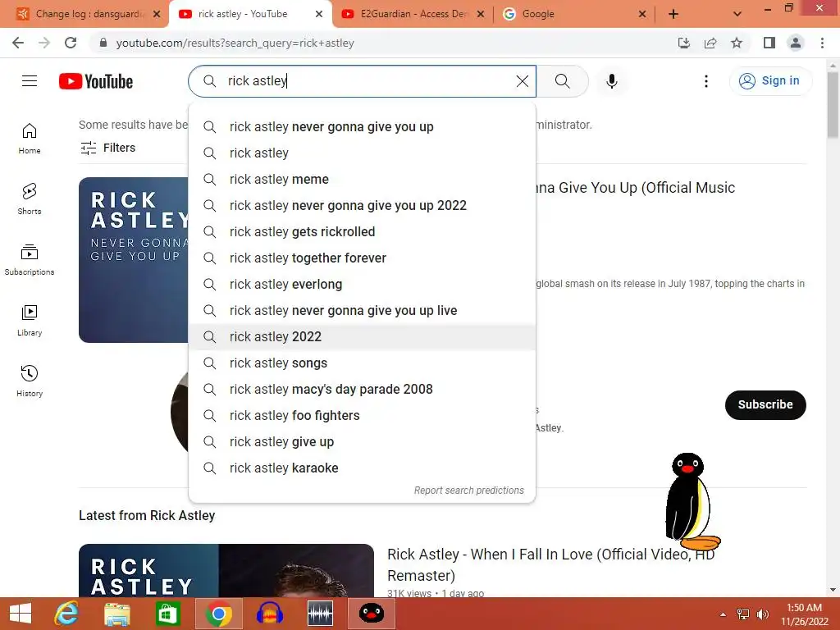Select 'rick astley together forever' suggestion
This screenshot has width=840, height=630.
[362, 258]
